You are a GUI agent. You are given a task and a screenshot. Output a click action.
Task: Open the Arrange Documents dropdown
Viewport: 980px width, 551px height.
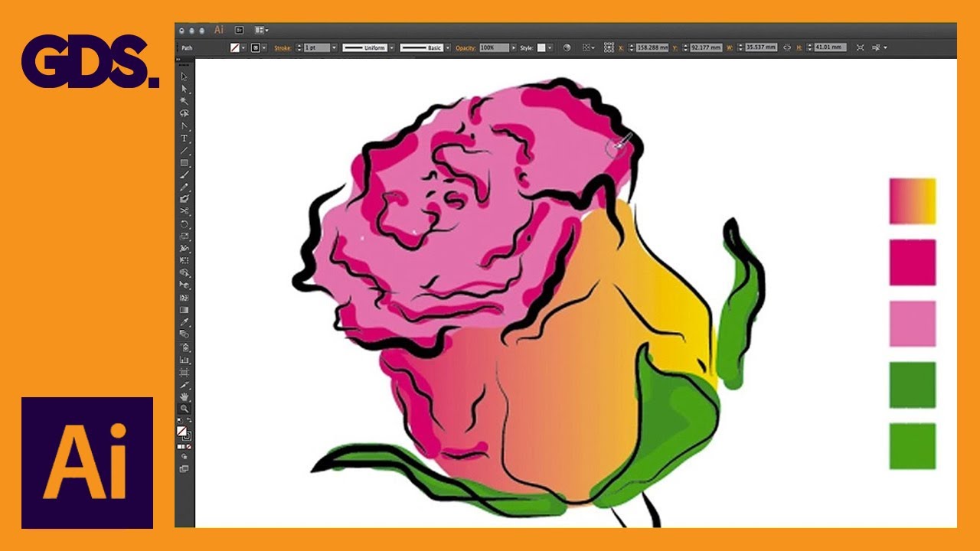point(261,30)
